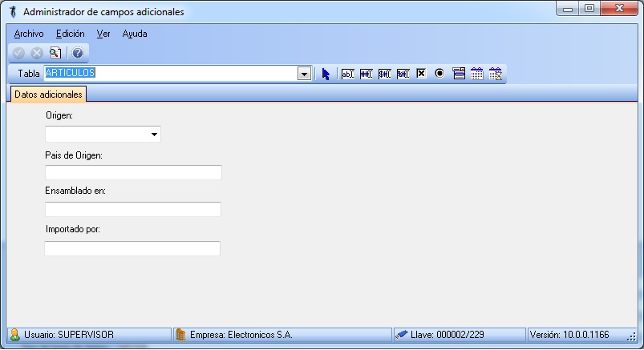Open the Archivo menu
This screenshot has width=644, height=350.
(x=29, y=34)
